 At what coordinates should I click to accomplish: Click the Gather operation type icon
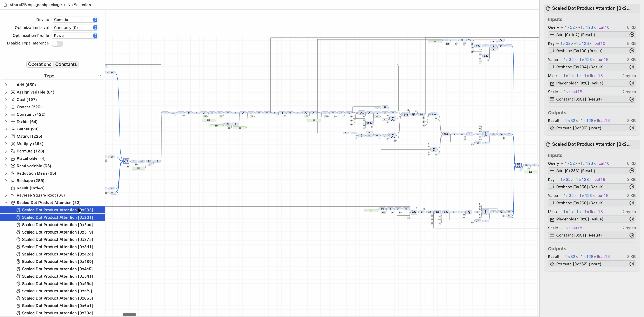[13, 129]
